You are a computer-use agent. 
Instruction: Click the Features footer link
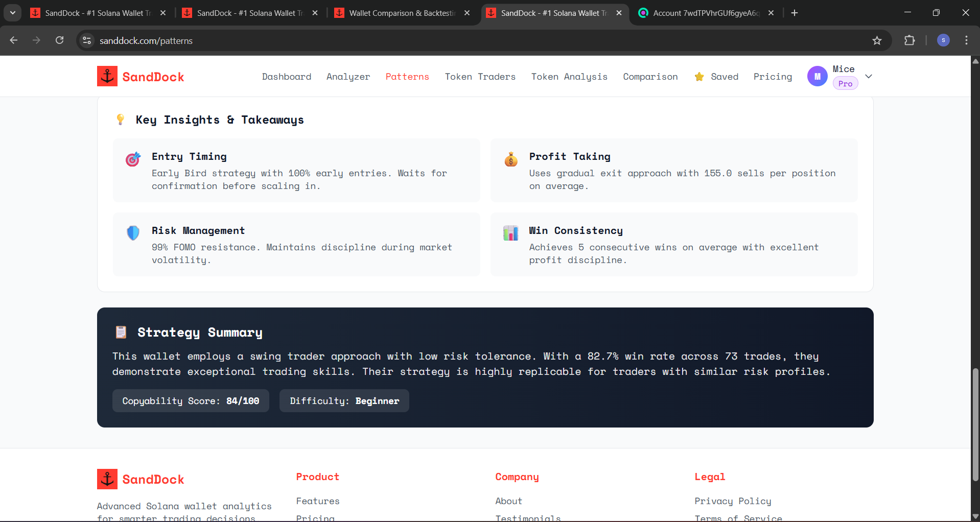[317, 501]
